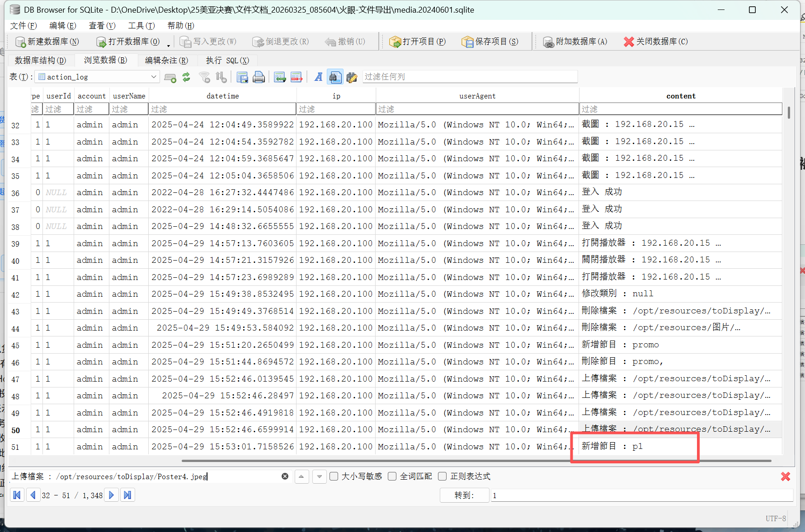Select the datetime cell "2025-04-29 14:48:32.6655555"
This screenshot has height=532, width=805.
pyautogui.click(x=222, y=226)
